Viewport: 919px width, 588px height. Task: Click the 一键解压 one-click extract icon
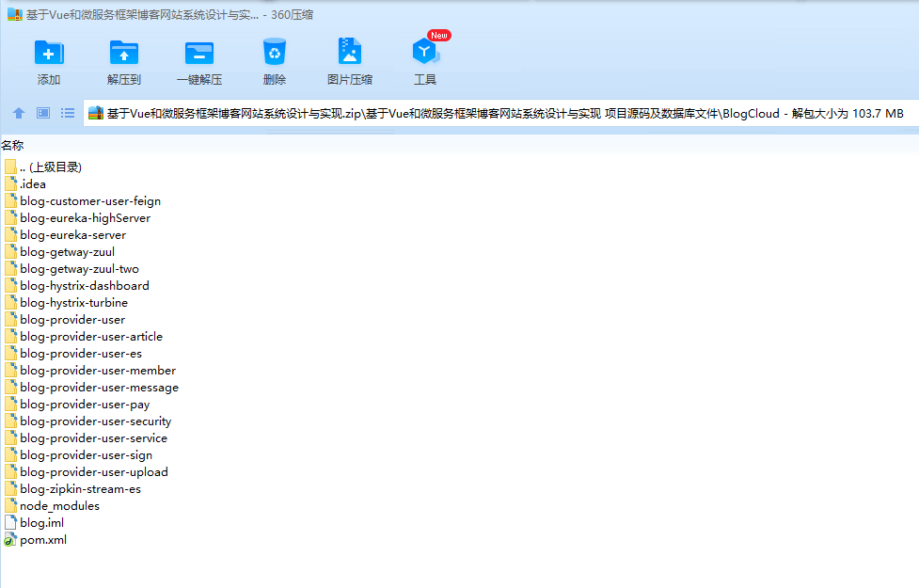(199, 53)
